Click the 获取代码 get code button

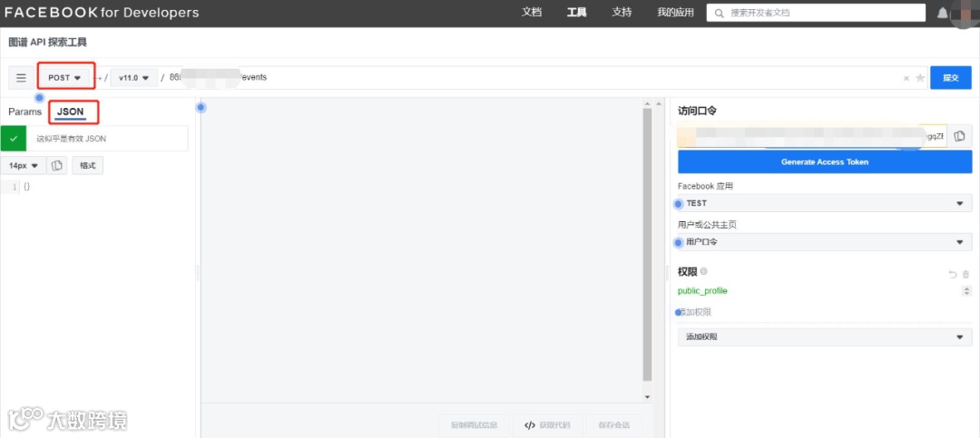tap(547, 425)
